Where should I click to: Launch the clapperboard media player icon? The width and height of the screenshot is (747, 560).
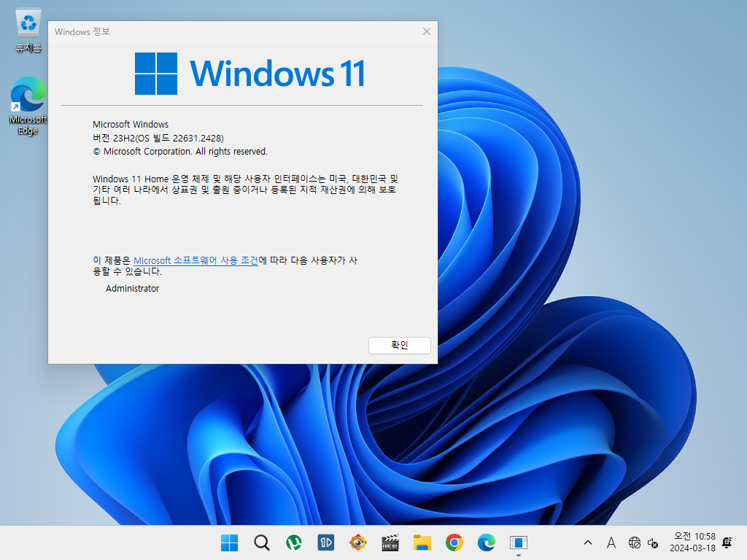click(390, 542)
